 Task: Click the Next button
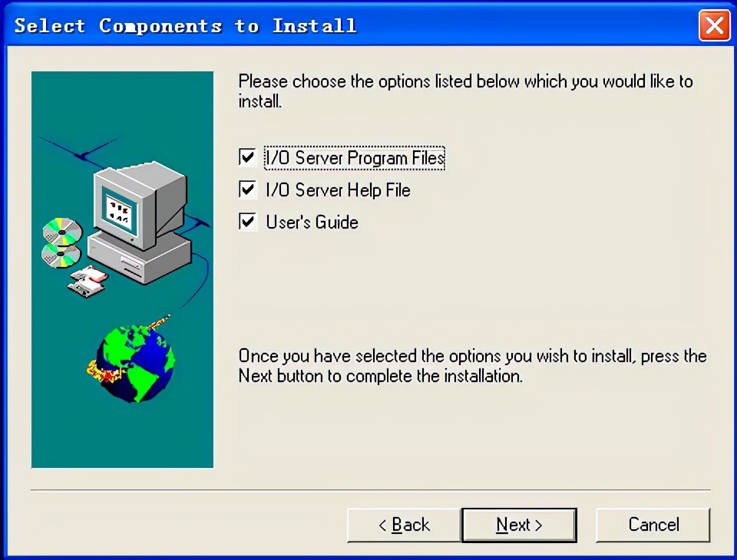click(519, 525)
